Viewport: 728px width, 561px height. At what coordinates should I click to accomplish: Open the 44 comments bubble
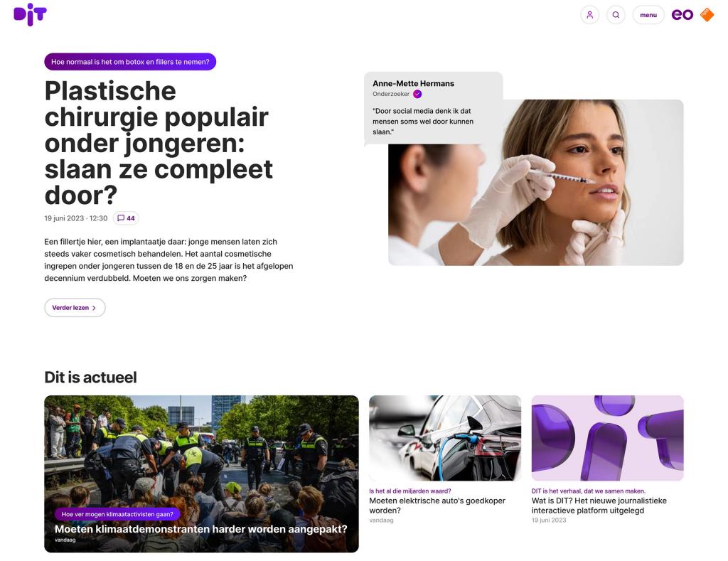click(x=126, y=218)
